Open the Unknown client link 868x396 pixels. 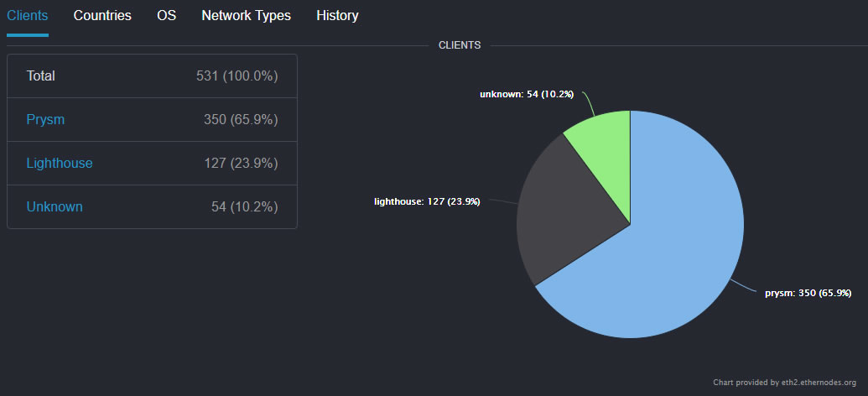[x=55, y=207]
